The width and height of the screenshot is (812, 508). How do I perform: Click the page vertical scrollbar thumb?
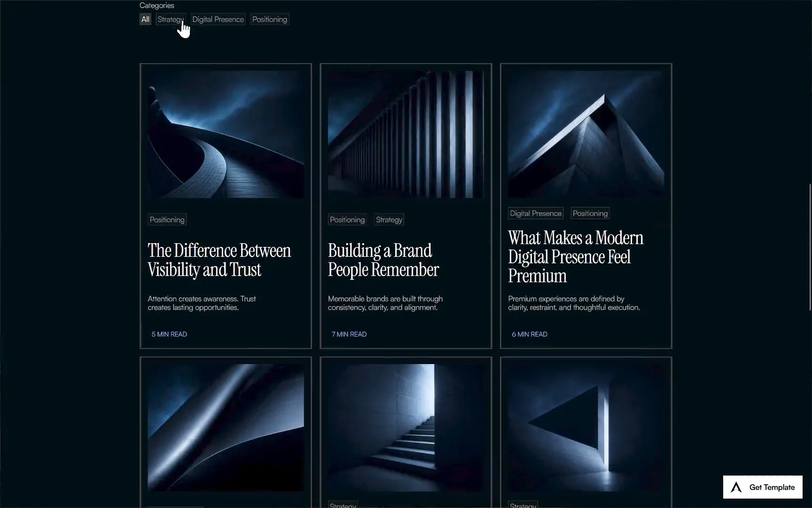pyautogui.click(x=810, y=247)
